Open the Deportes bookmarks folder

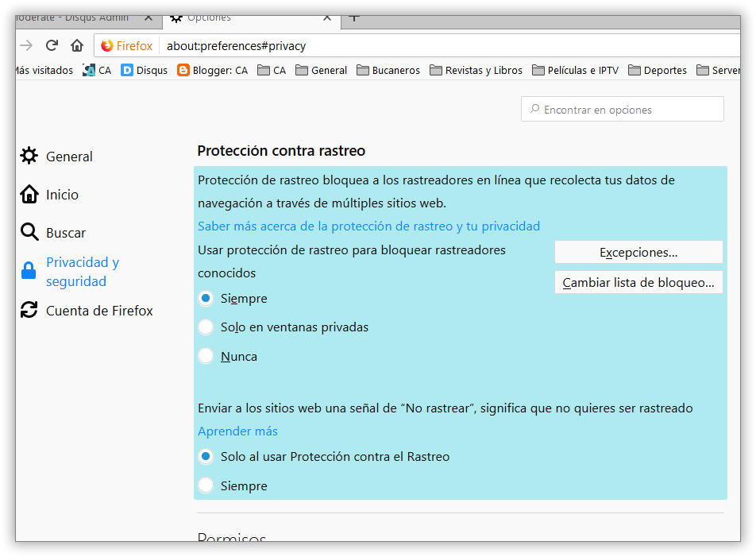tap(658, 71)
